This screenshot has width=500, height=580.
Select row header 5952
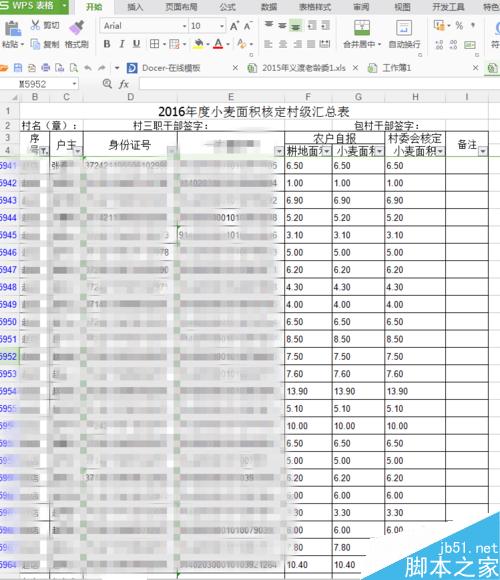(9, 357)
